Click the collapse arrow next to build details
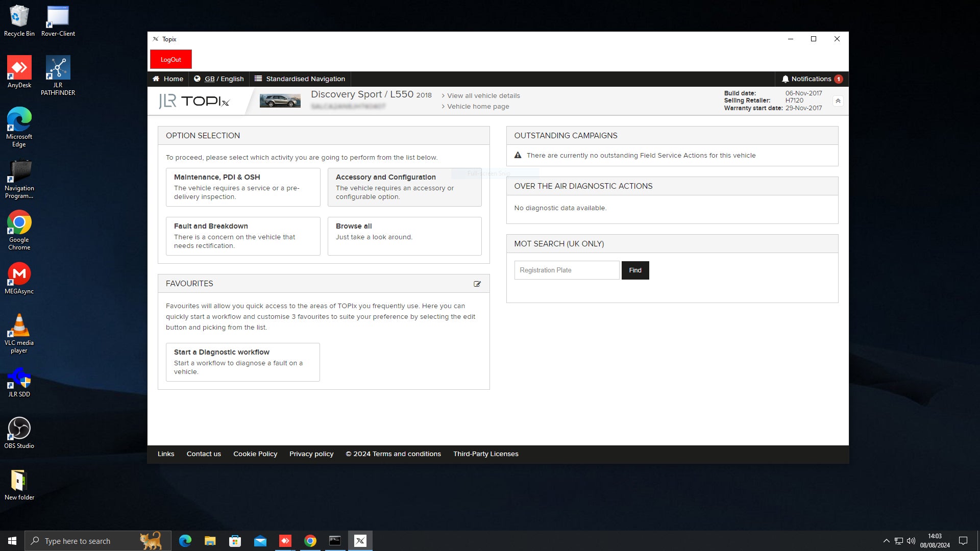This screenshot has height=551, width=980. click(838, 101)
